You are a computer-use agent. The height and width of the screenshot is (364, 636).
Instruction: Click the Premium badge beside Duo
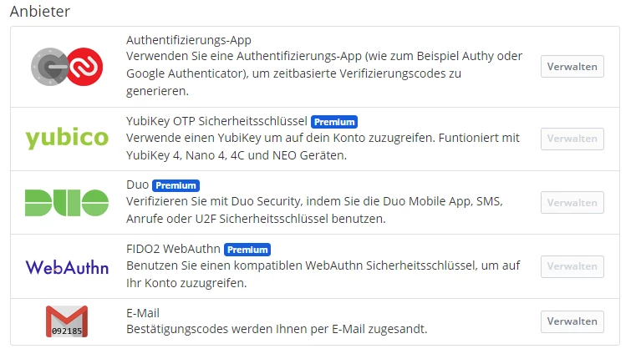point(176,185)
